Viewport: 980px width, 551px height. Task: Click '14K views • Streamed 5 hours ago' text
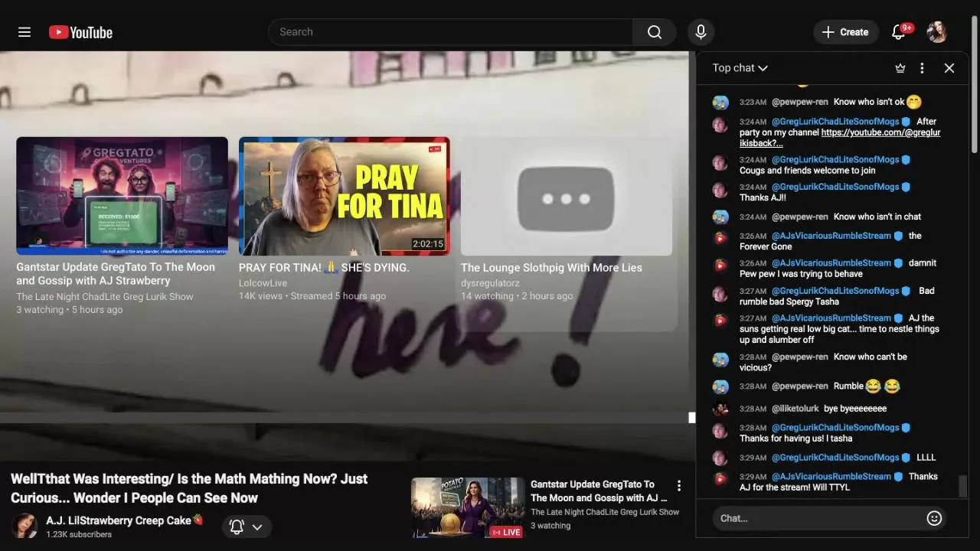pyautogui.click(x=312, y=296)
